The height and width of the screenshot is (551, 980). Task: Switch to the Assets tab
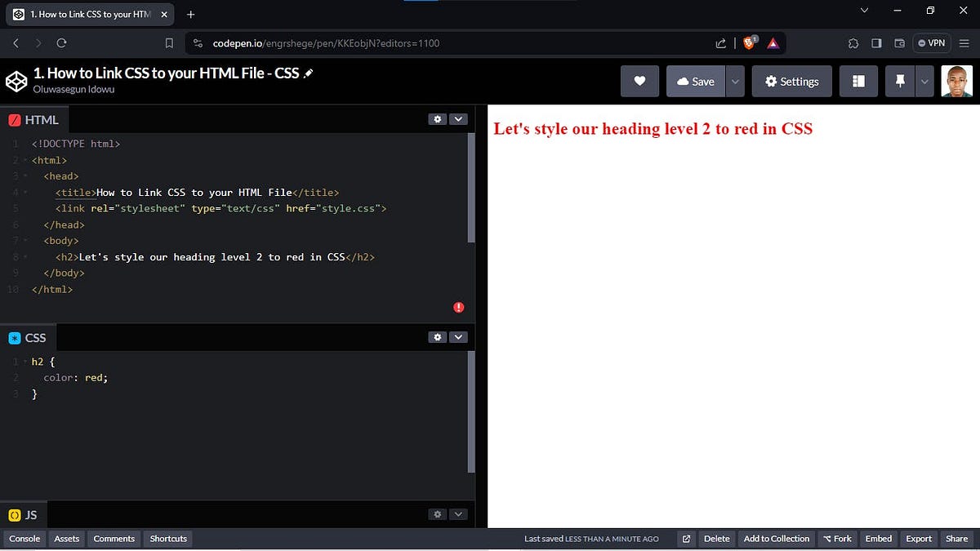tap(66, 539)
